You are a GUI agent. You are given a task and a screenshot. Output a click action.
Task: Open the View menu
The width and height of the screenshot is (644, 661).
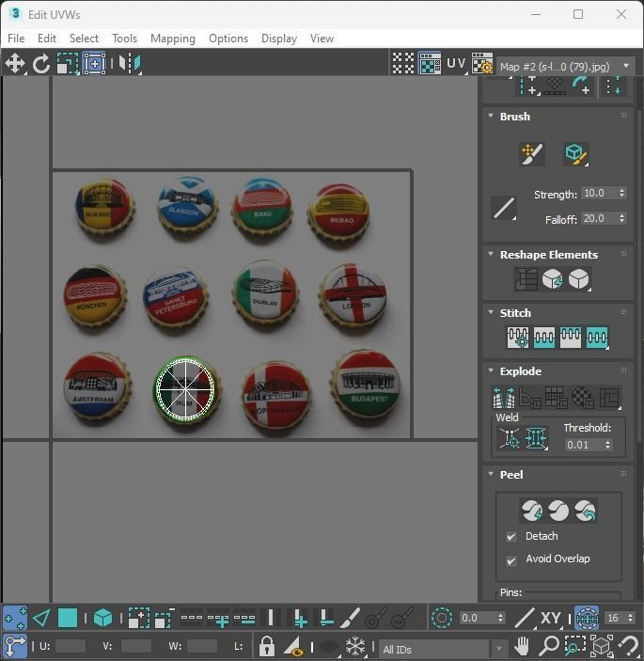point(322,39)
